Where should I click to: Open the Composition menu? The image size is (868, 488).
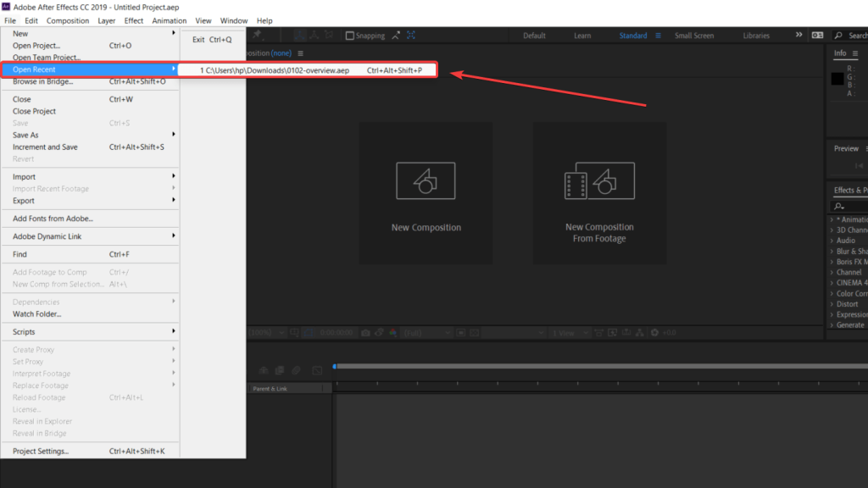click(68, 19)
